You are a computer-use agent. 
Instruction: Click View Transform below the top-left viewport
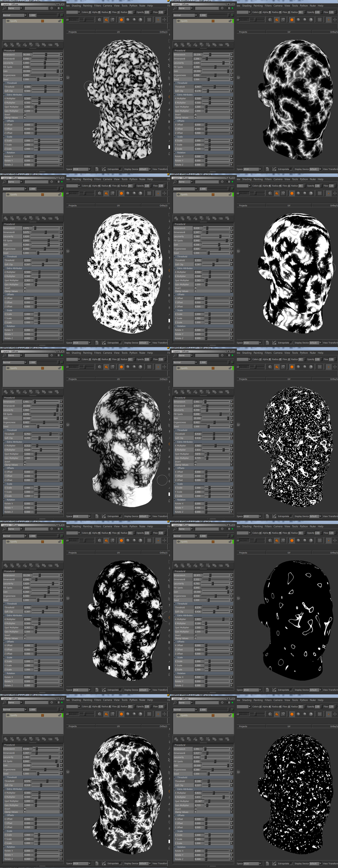click(160, 169)
